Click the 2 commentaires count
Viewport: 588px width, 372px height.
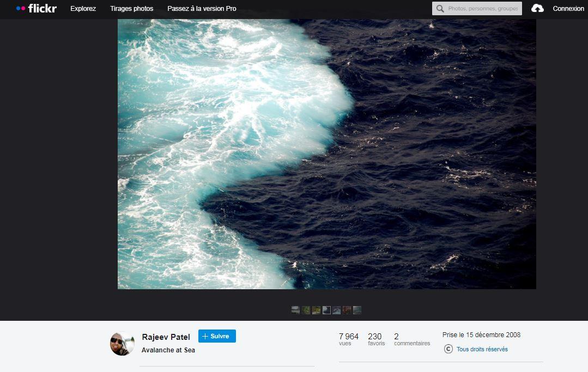click(412, 339)
